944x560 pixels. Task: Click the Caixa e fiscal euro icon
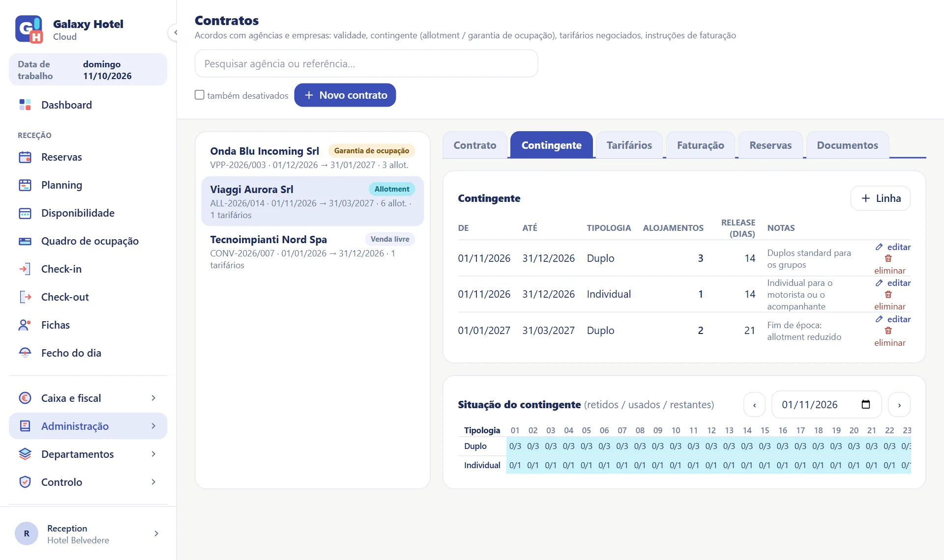tap(25, 398)
